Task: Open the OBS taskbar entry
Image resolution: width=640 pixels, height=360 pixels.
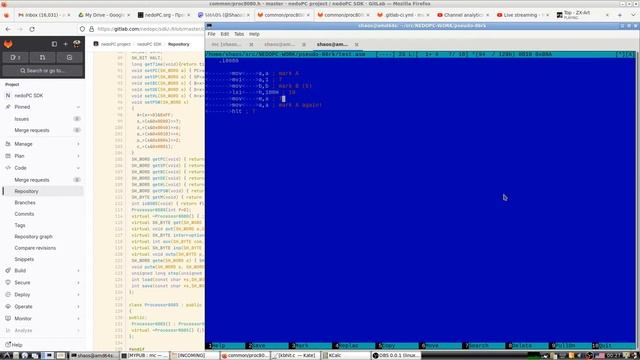Action: (396, 356)
